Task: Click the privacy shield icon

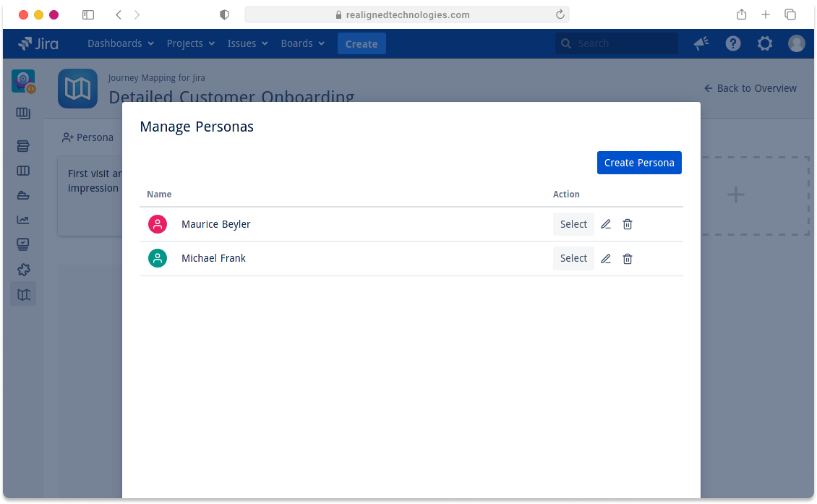Action: (225, 14)
